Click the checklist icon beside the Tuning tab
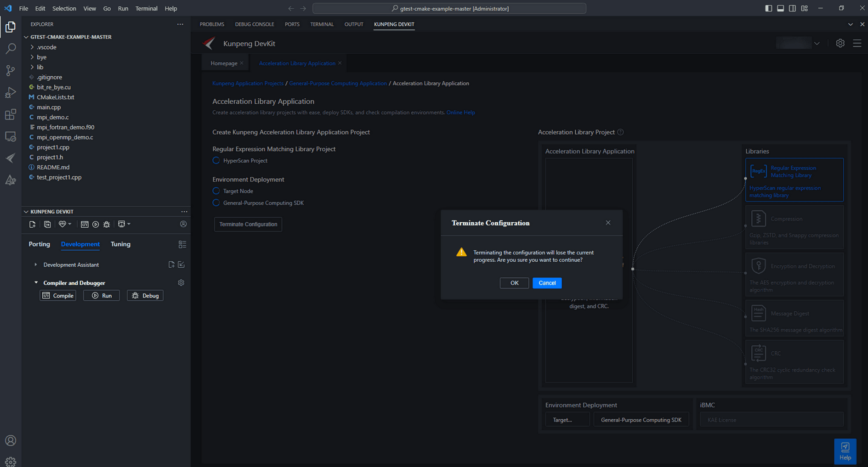Image resolution: width=868 pixels, height=467 pixels. coord(182,244)
